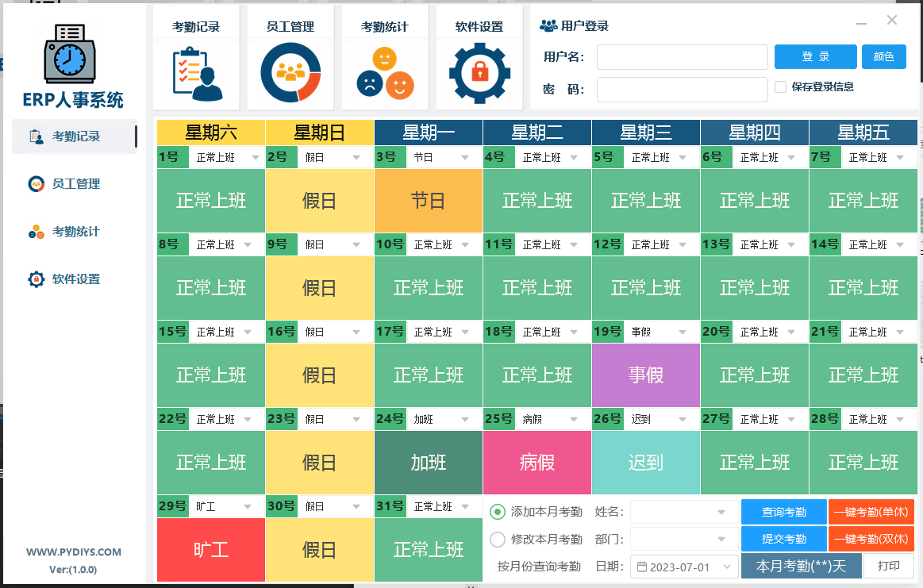Open the attendance dropdown for 19号

[682, 332]
